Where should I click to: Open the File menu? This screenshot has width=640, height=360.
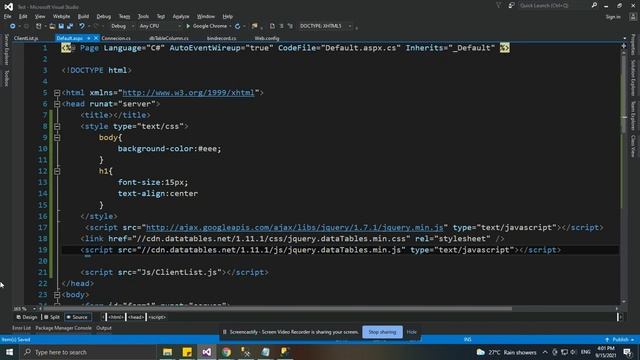[x=7, y=17]
